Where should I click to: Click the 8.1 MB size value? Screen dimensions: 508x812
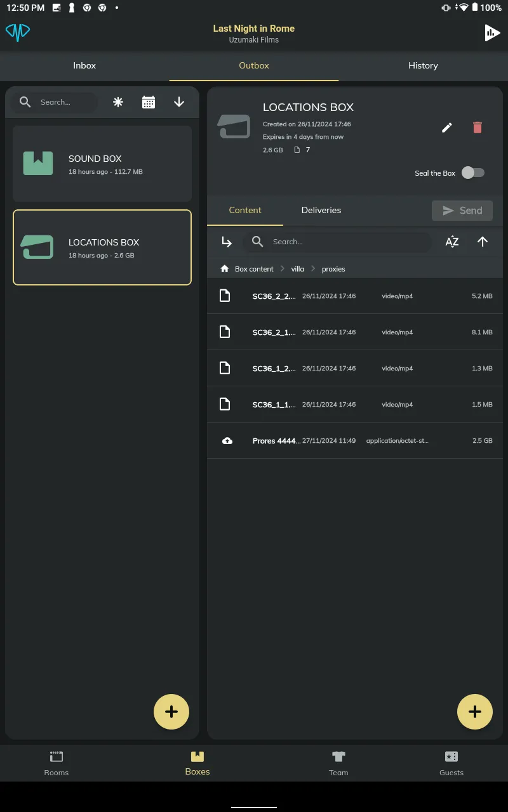[x=483, y=332]
